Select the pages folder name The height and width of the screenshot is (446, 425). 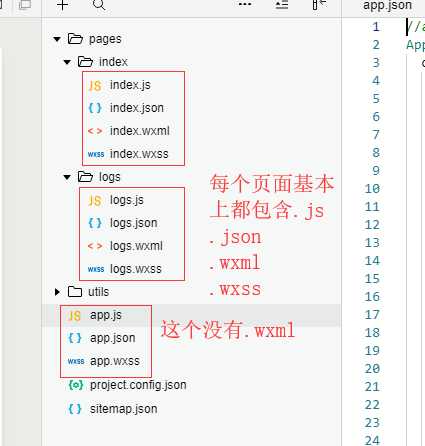pos(105,39)
